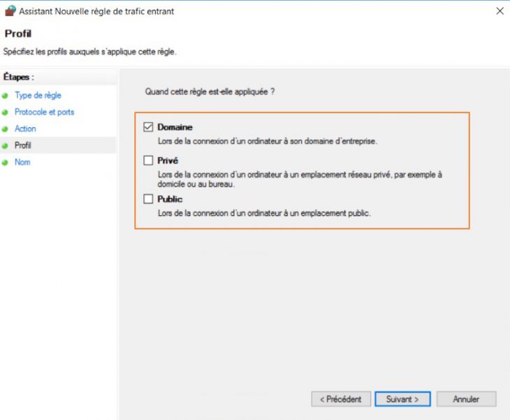Screen dimensions: 510x420
Task: Cancel the wizard with Annuler
Action: 466,399
